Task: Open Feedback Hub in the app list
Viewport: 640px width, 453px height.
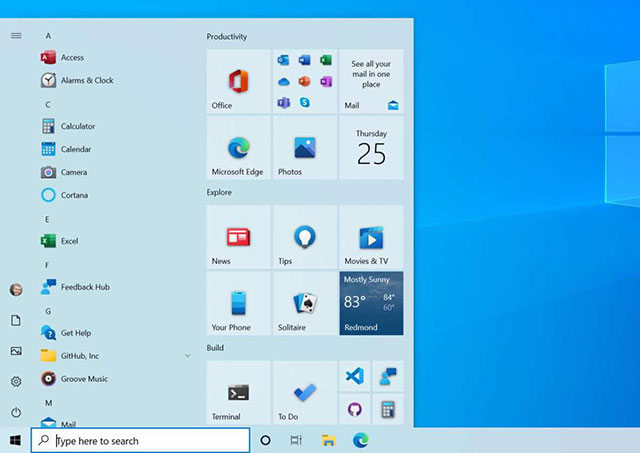Action: (114, 287)
